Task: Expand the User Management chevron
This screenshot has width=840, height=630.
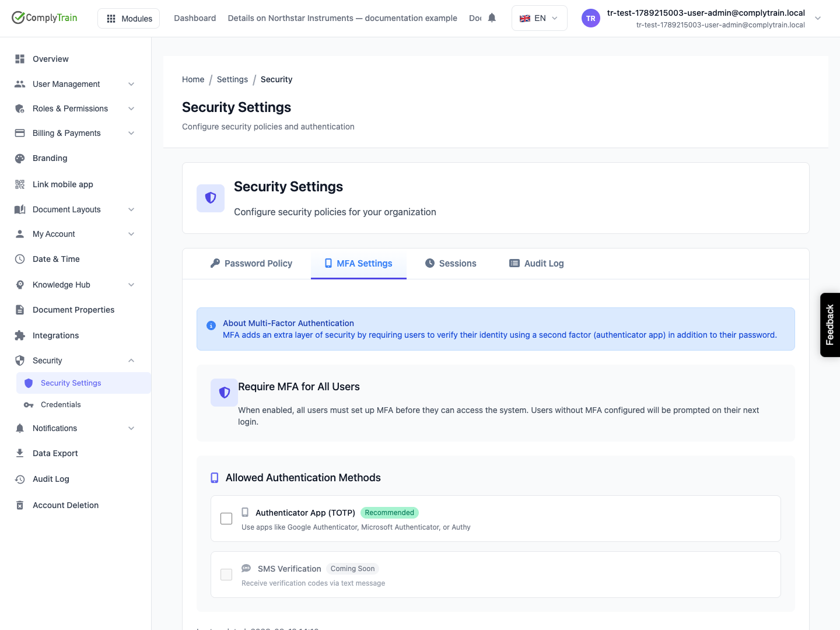Action: 131,84
